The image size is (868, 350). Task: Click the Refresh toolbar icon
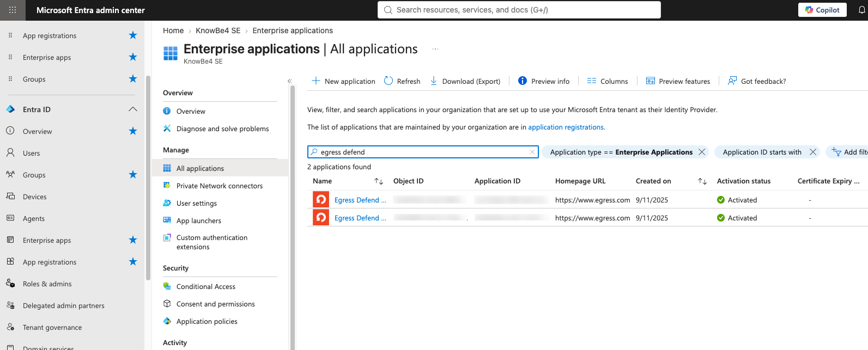[x=389, y=81]
